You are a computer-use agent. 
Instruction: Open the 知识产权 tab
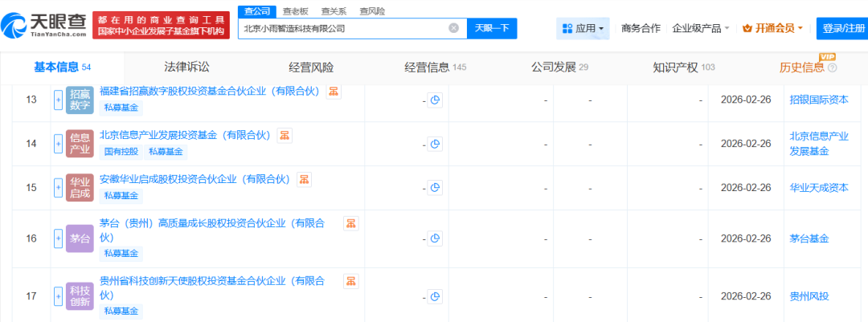click(684, 67)
